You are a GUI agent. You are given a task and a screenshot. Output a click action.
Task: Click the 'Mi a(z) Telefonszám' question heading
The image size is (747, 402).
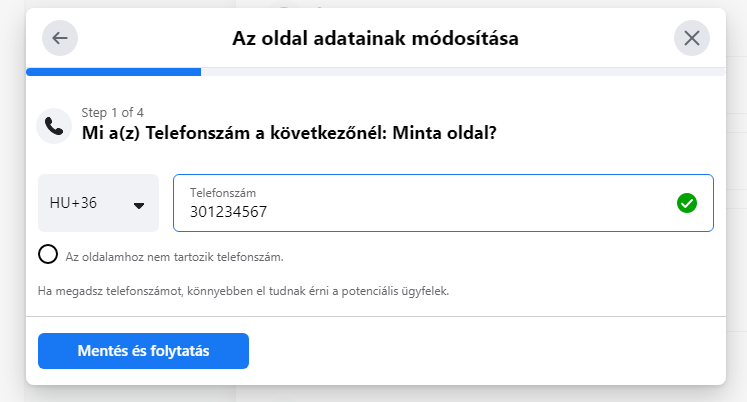[289, 133]
